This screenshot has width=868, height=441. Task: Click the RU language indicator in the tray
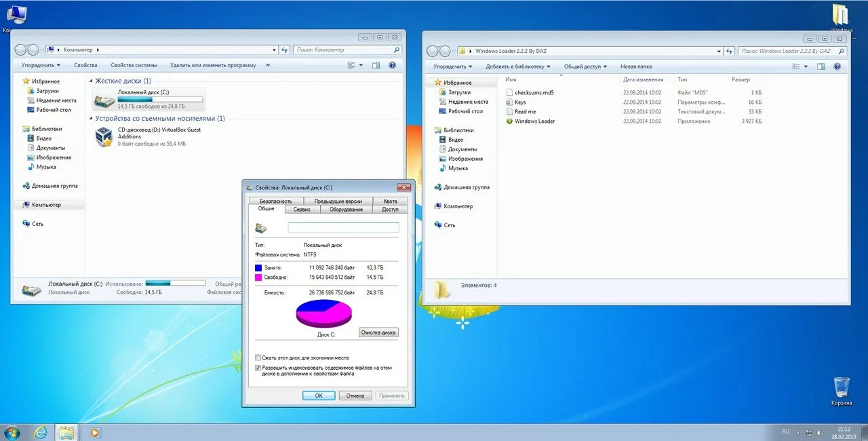(x=785, y=432)
